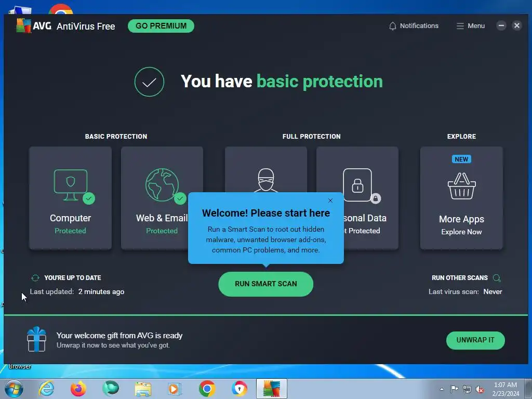
Task: Launch Internet Explorer from taskbar
Action: (x=46, y=389)
